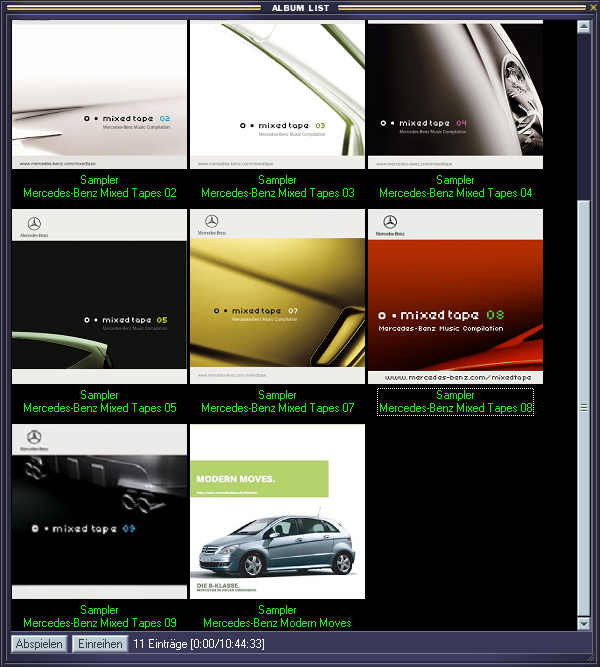Select the Modern Moves B-Klasse cover

(277, 511)
